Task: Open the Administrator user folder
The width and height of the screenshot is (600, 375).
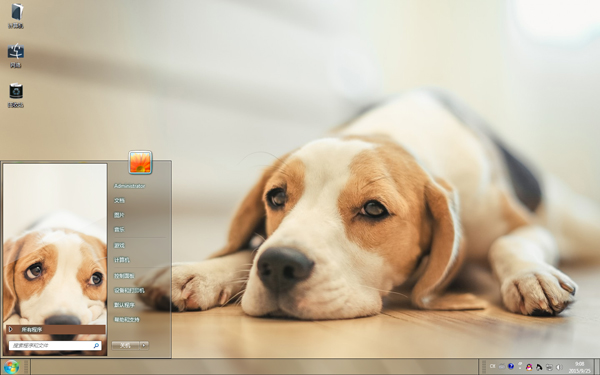Action: [129, 186]
